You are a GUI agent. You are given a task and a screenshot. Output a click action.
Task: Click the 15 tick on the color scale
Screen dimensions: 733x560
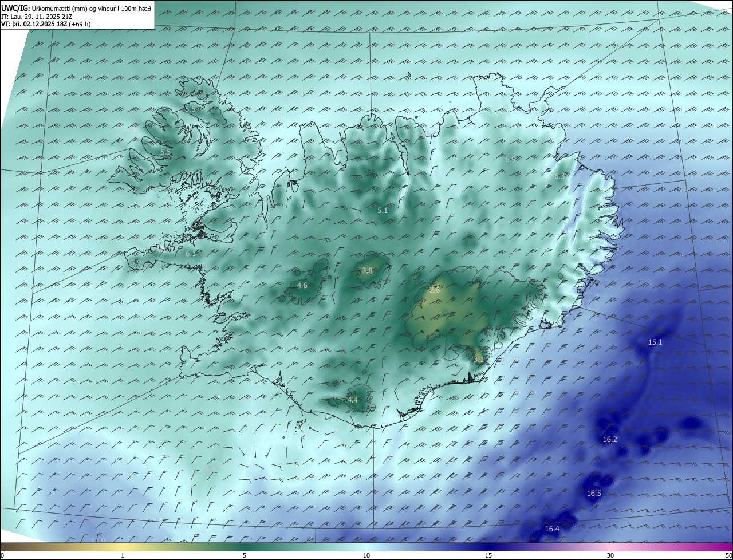point(488,555)
